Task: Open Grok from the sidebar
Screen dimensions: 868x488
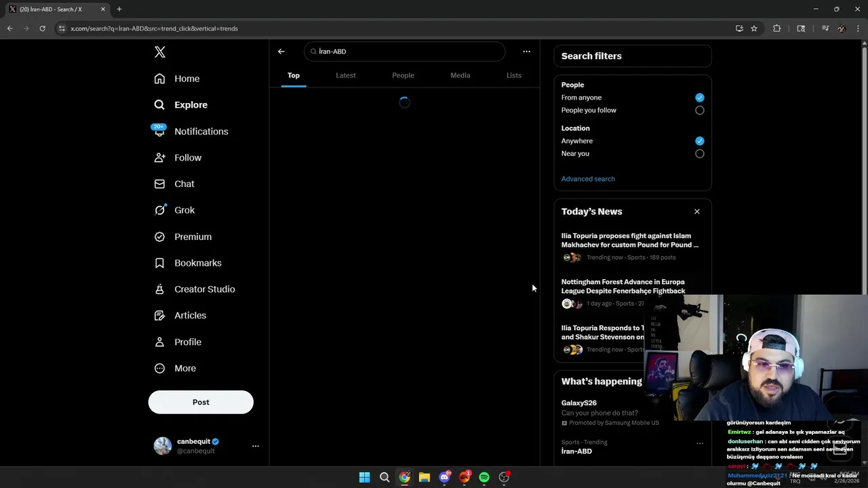Action: click(x=175, y=210)
